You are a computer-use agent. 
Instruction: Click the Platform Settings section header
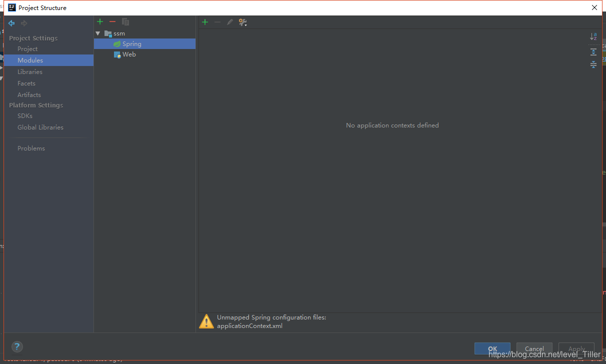point(36,105)
